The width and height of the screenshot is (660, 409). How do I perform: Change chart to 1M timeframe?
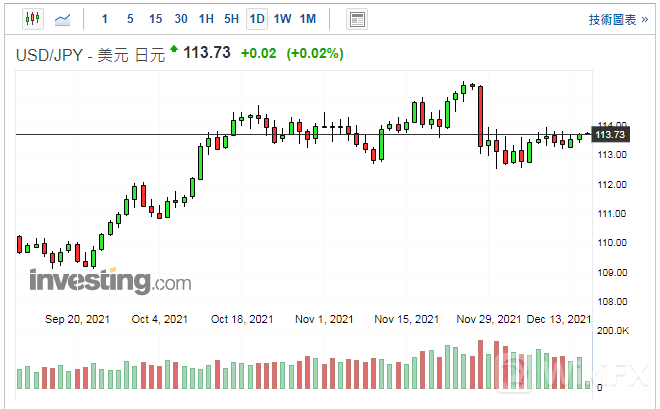[308, 19]
